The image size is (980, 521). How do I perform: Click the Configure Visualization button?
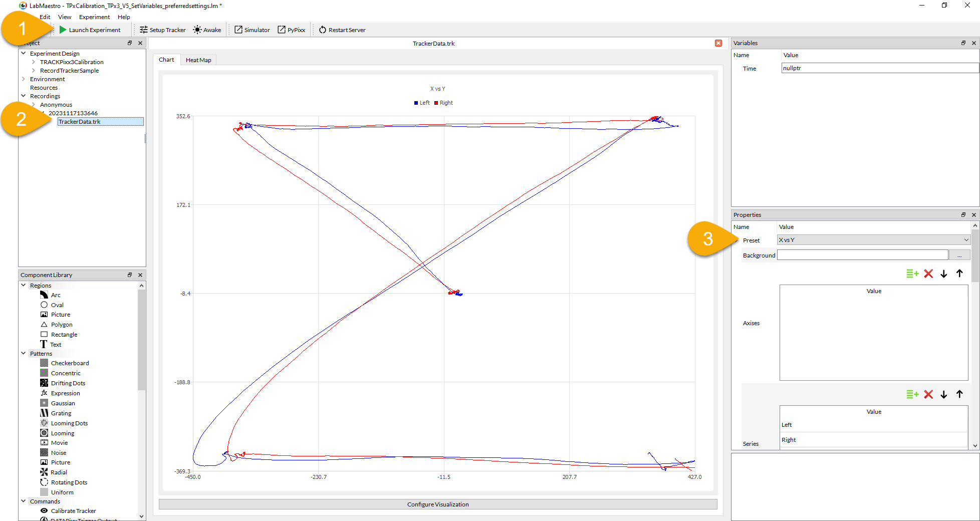coord(438,504)
